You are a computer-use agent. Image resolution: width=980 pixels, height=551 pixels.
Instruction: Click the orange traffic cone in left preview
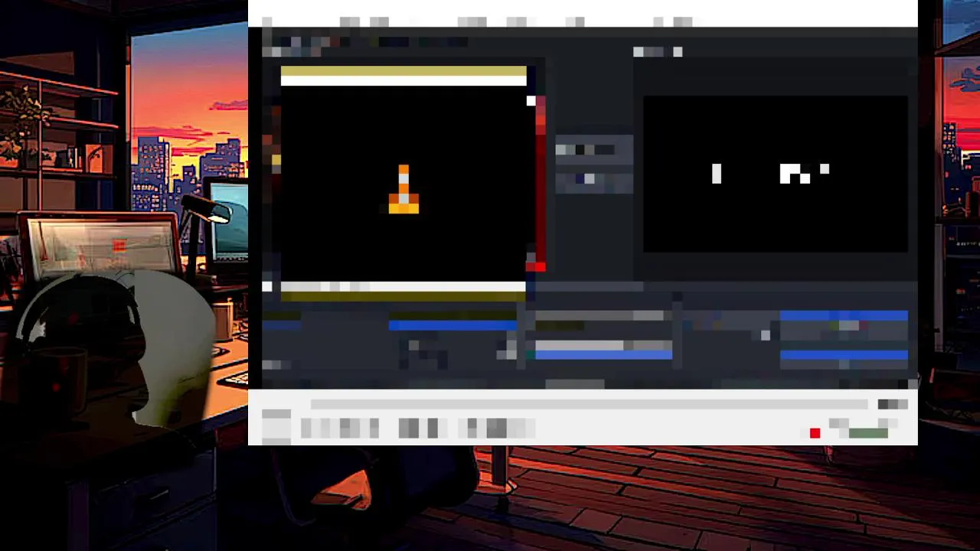tap(403, 189)
